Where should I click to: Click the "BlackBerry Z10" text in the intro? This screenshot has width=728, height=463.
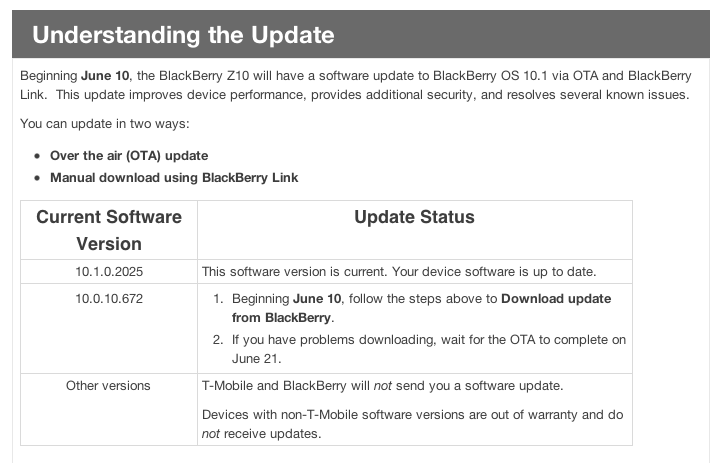click(x=214, y=75)
